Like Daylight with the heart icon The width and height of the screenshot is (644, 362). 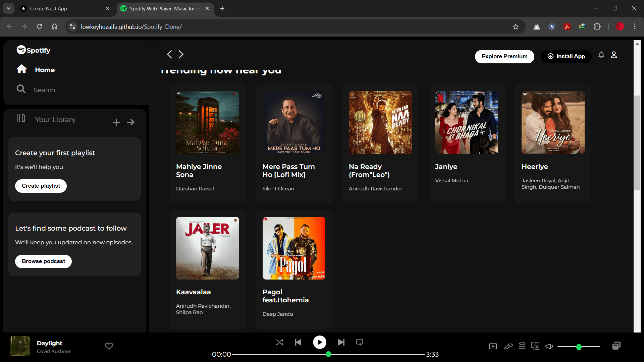(109, 346)
